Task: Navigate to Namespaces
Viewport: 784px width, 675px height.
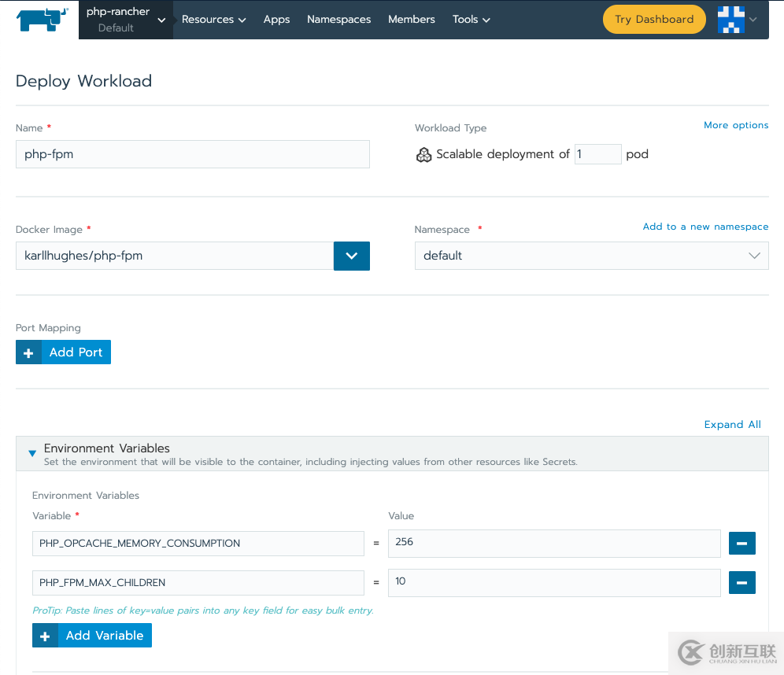Action: (338, 20)
